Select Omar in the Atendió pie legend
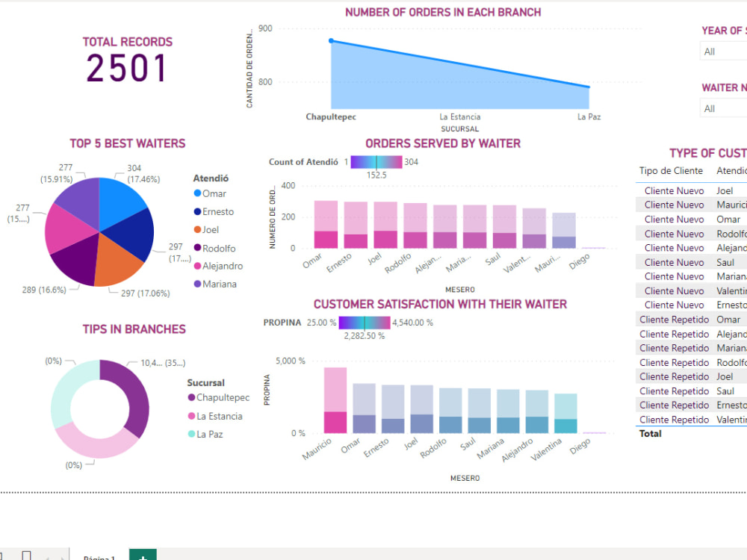 [x=210, y=193]
